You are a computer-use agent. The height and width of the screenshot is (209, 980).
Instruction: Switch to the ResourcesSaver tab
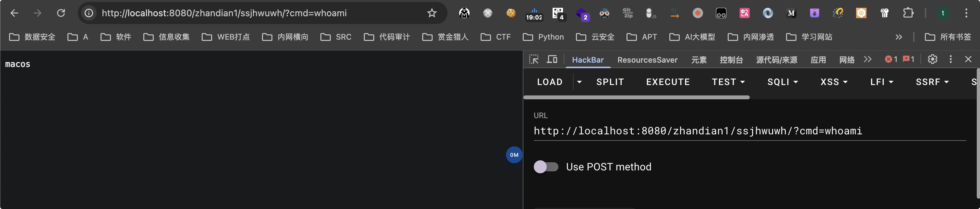pyautogui.click(x=647, y=60)
